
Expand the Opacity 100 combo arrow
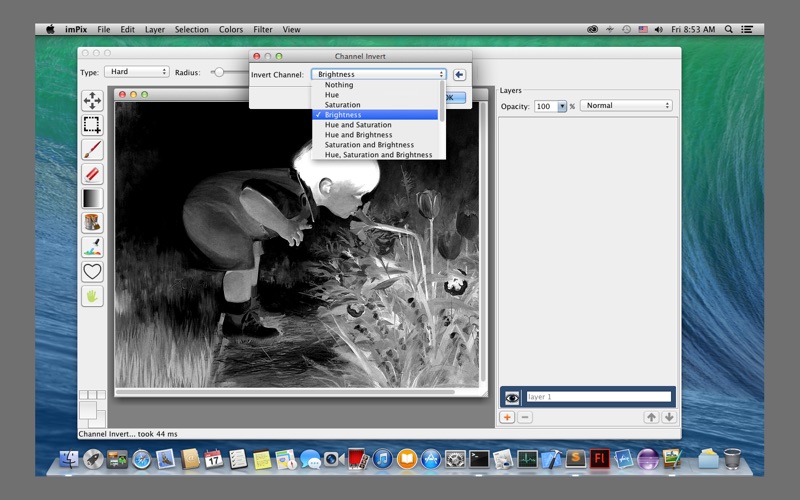coord(562,106)
